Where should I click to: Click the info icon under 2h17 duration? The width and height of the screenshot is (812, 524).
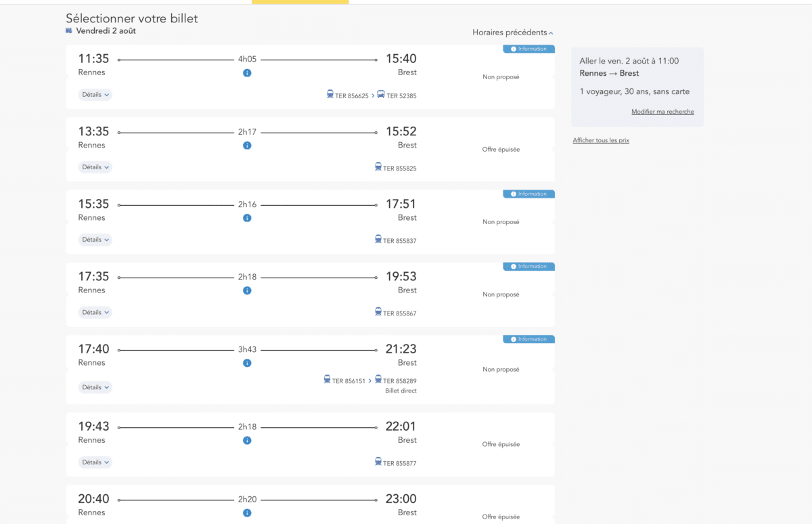tap(247, 145)
